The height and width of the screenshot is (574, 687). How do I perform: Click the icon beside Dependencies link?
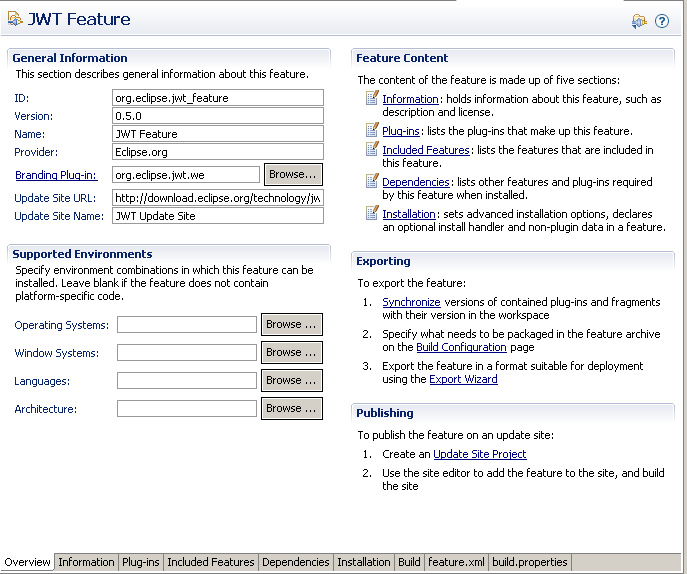372,181
